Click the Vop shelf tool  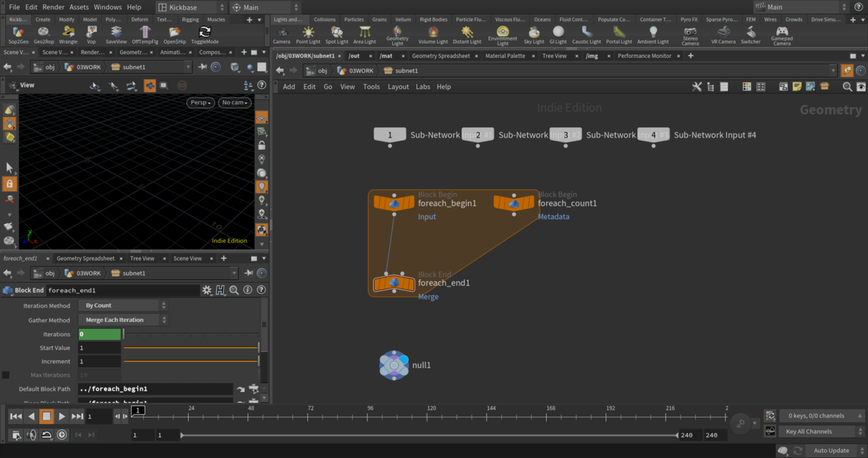[91, 35]
